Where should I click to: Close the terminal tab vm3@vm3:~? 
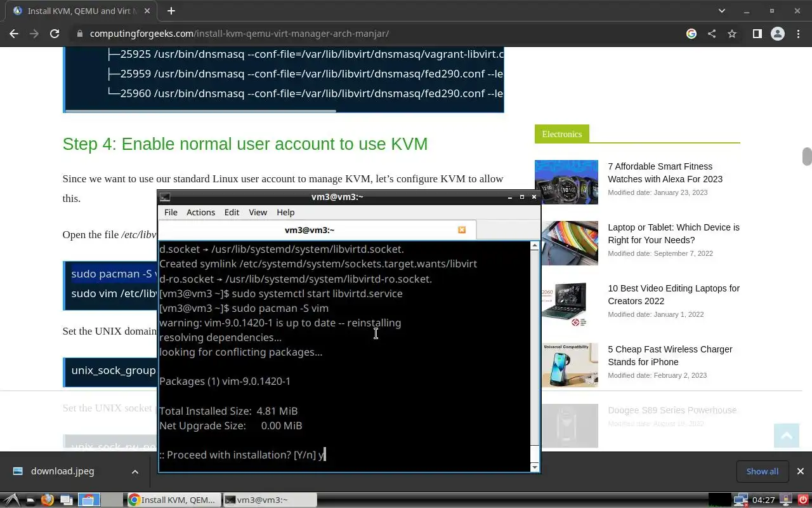462,230
